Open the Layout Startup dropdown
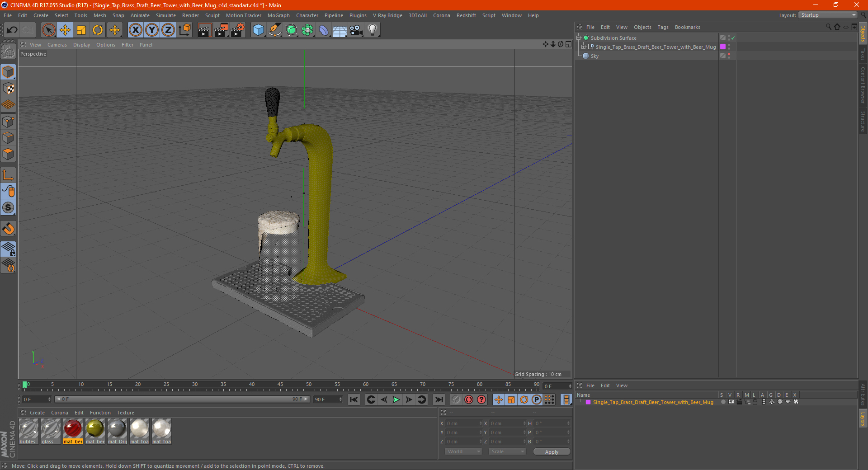Viewport: 868px width, 470px height. 828,15
